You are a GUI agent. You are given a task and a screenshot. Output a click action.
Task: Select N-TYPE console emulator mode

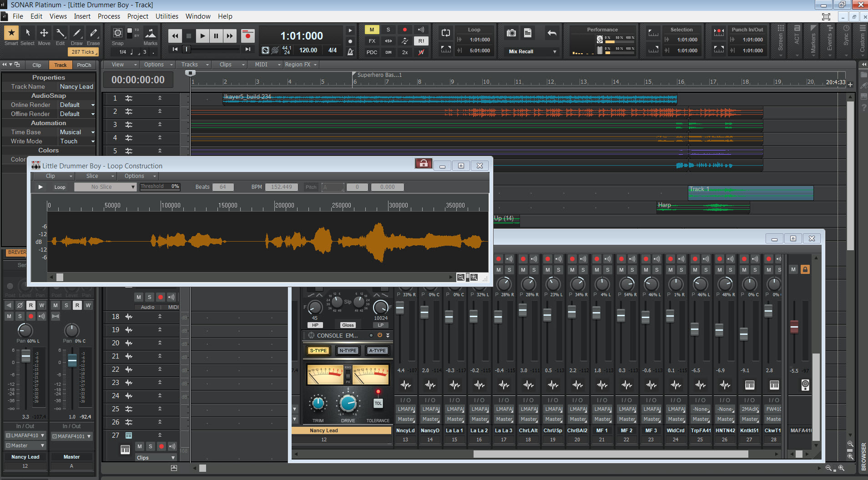pyautogui.click(x=348, y=350)
